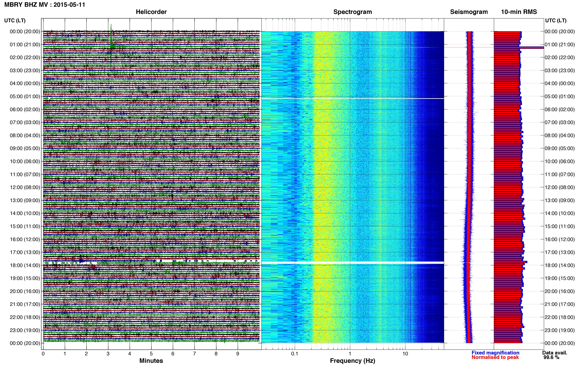Click the left '12:00 (08:00)' time label
The width and height of the screenshot is (588, 368).
pos(25,187)
